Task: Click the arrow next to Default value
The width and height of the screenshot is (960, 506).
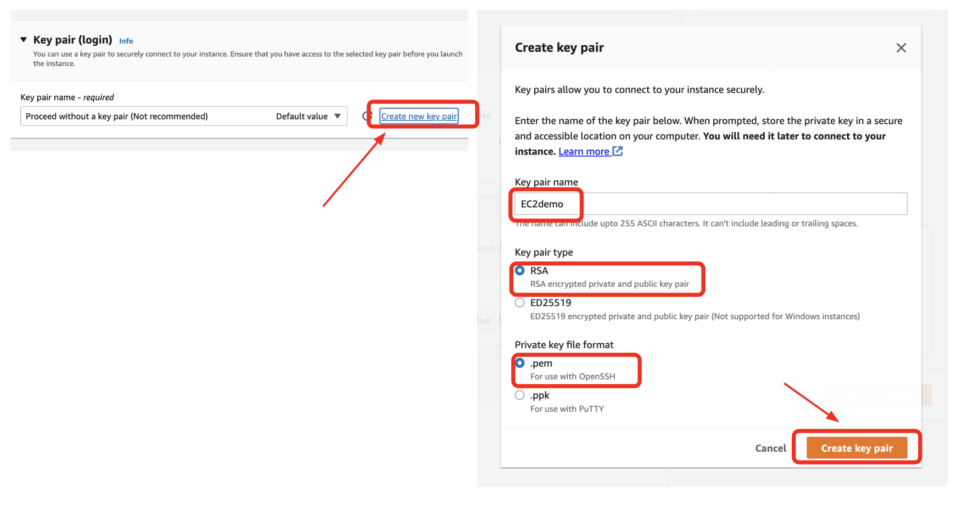Action: point(338,116)
